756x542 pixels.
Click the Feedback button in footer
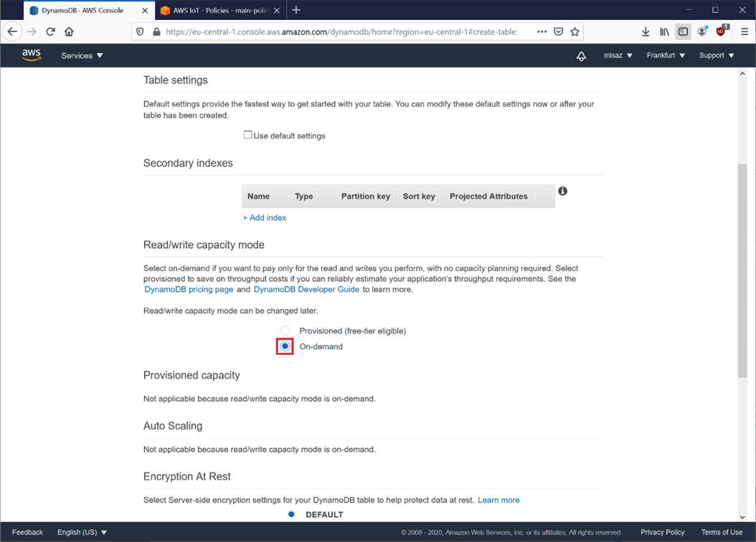point(27,532)
